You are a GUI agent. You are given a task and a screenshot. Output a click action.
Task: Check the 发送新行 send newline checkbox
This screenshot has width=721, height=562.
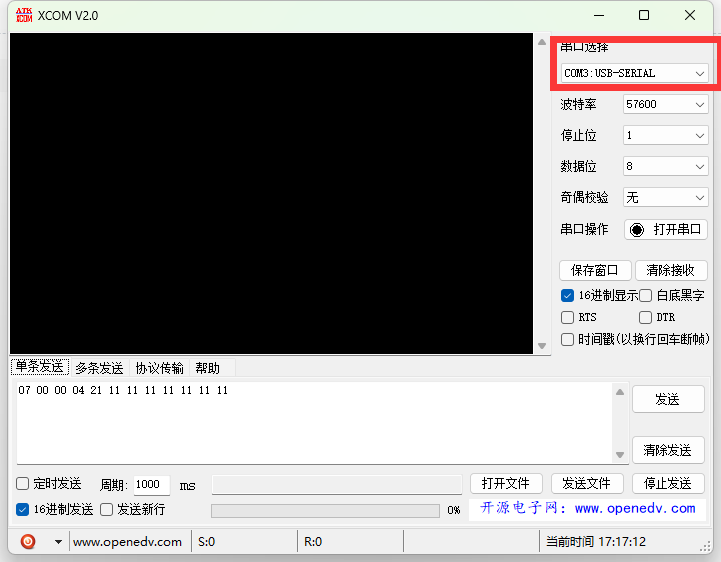click(107, 509)
